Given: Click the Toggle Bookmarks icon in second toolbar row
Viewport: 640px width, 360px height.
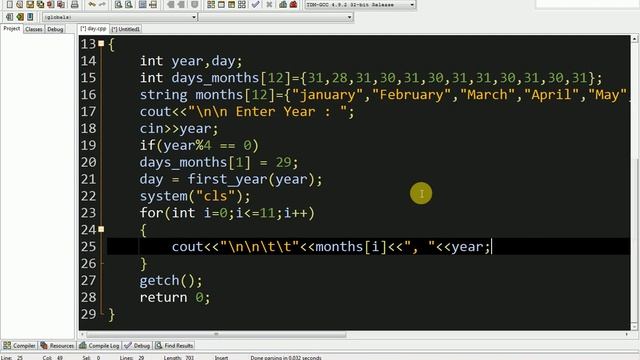Looking at the screenshot, I should click(20, 17).
